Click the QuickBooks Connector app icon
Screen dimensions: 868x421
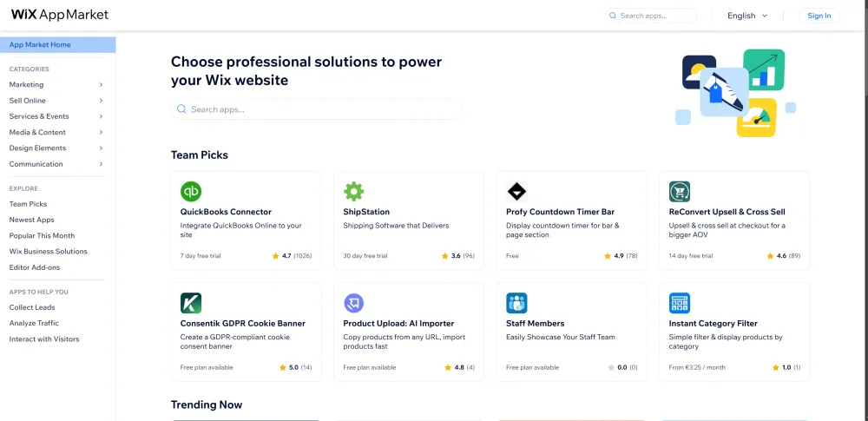[191, 192]
